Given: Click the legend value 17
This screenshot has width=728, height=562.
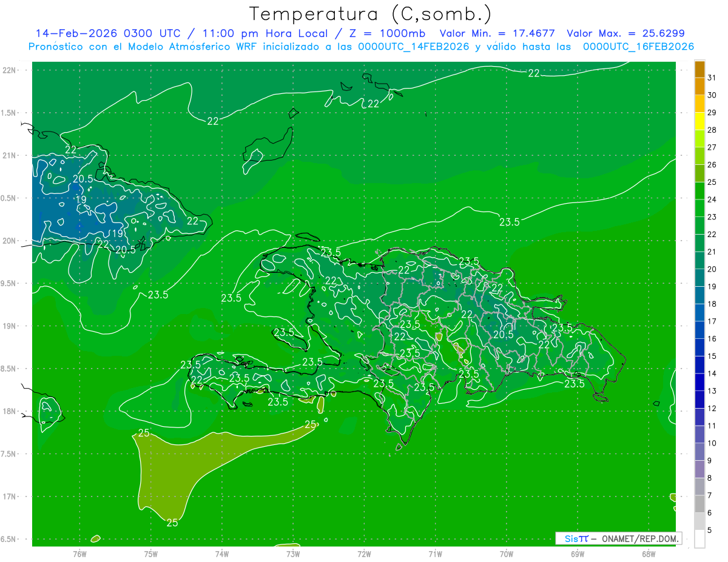Looking at the screenshot, I should point(712,321).
